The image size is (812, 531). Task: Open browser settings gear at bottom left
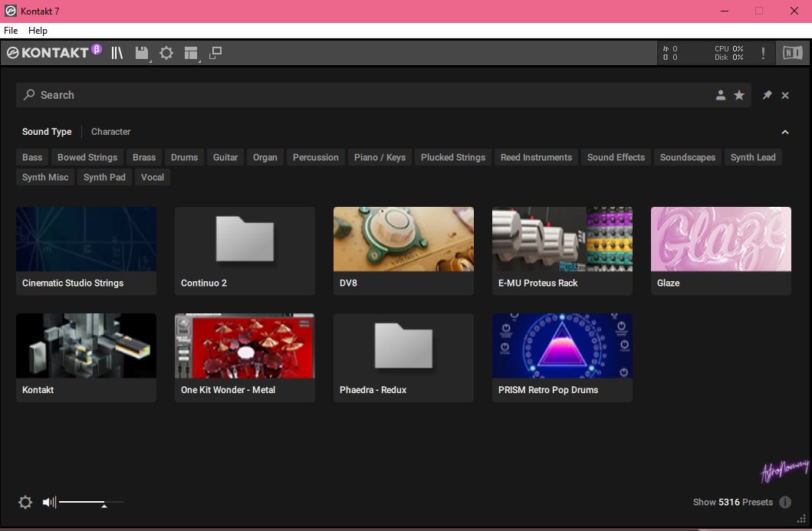[x=25, y=503]
